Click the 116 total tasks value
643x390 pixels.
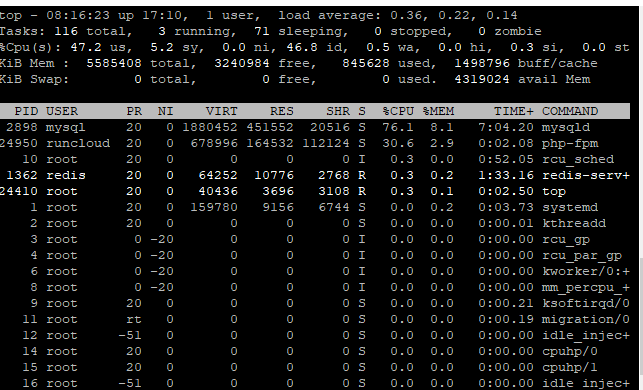tap(66, 32)
